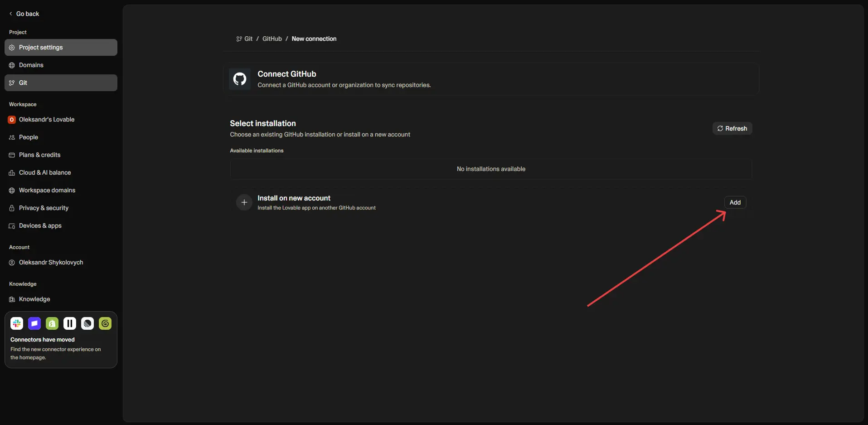This screenshot has height=425, width=868.
Task: Click the No installations available text
Action: tap(491, 169)
